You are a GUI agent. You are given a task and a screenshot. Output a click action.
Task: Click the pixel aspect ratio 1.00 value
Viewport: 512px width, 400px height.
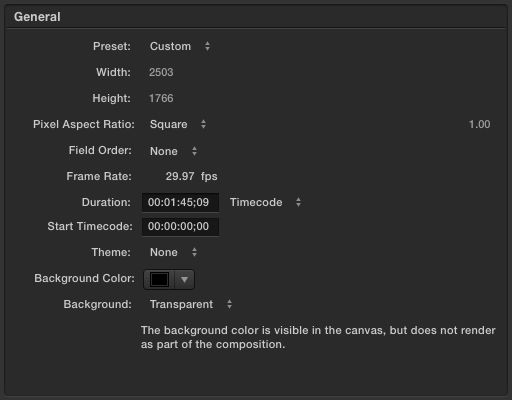click(x=479, y=124)
